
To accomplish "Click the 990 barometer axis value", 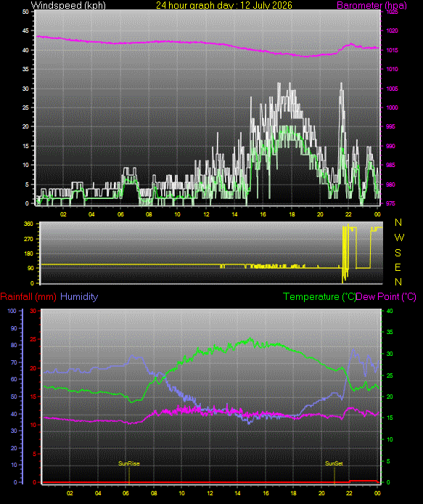I will (390, 146).
